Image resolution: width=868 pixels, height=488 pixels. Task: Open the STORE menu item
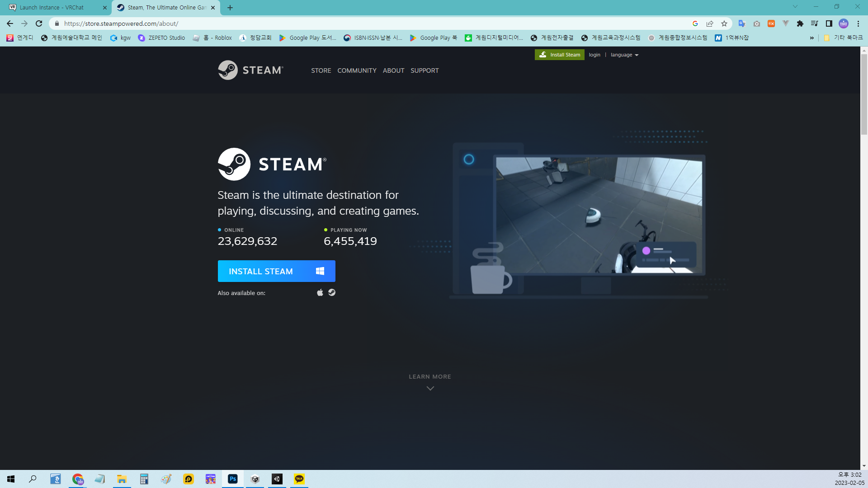(x=321, y=70)
